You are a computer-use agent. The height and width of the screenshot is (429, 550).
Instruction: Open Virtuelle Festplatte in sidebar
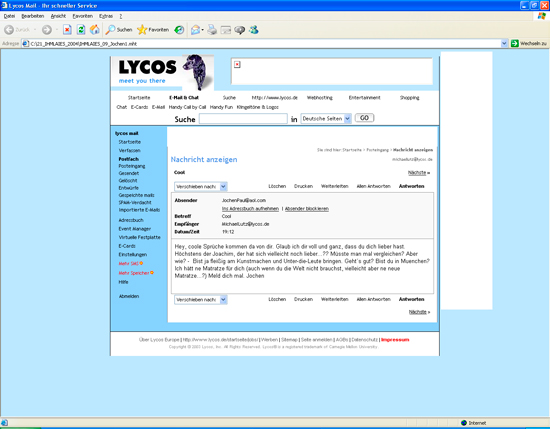(140, 237)
